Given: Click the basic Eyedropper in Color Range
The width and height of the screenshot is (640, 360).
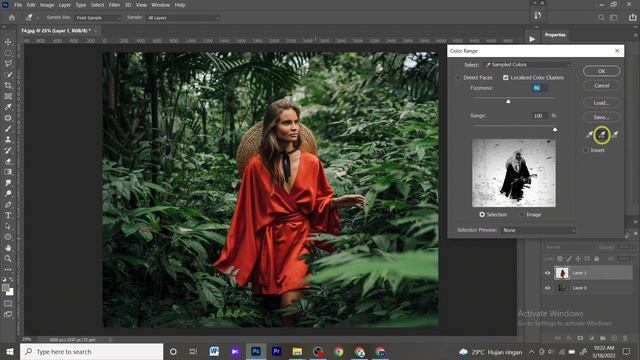Looking at the screenshot, I should coord(589,134).
